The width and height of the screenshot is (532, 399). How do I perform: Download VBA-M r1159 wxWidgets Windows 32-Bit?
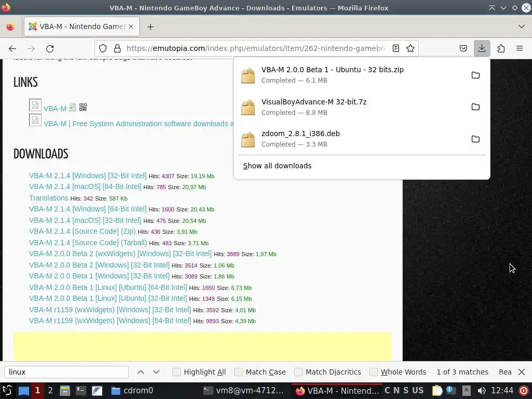(110, 310)
